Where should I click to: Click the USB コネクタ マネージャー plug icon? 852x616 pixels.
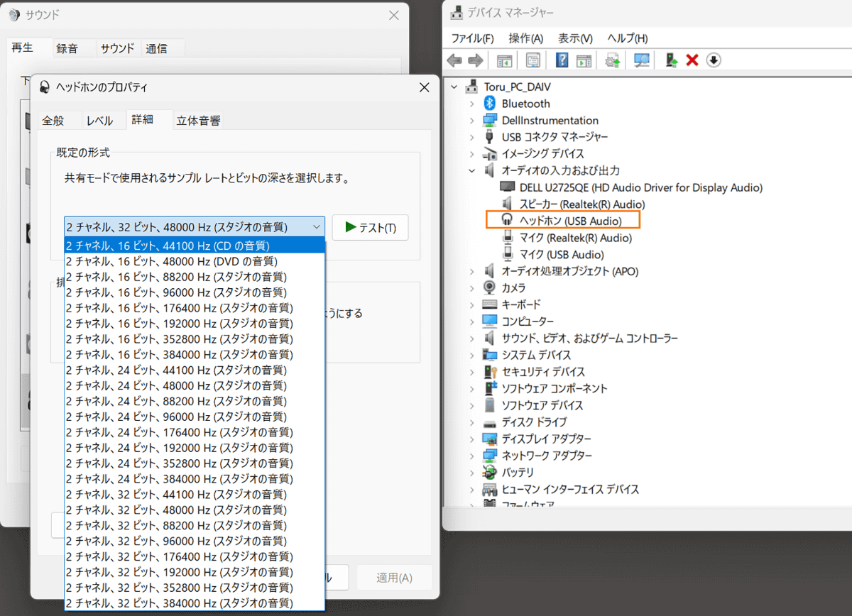[x=489, y=137]
